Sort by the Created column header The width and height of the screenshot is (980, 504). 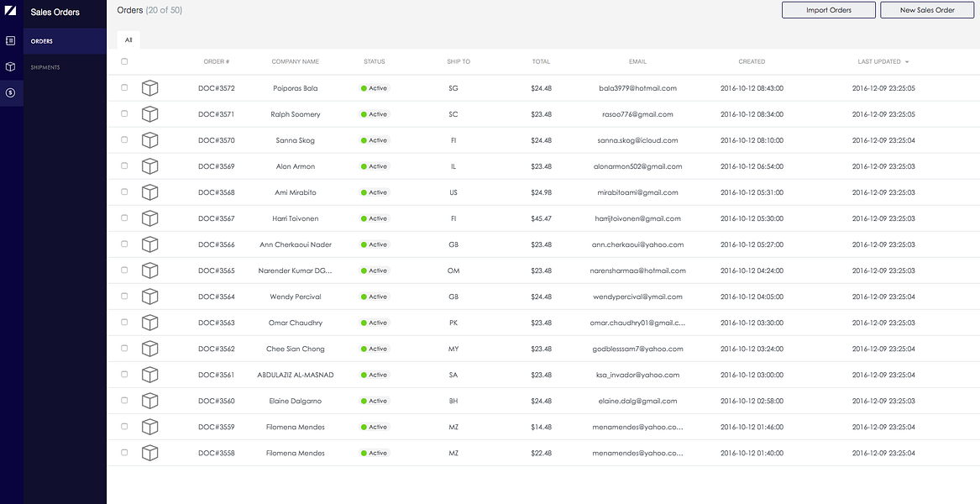[x=752, y=62]
